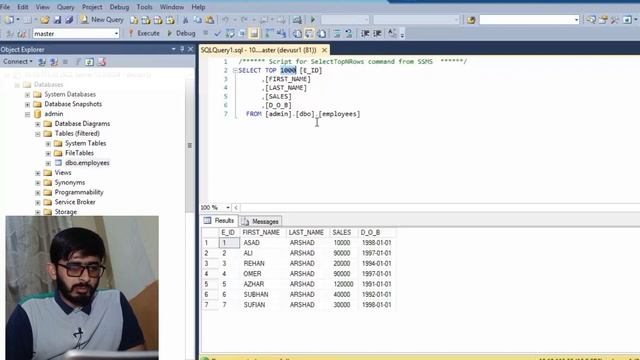This screenshot has height=360, width=640.
Task: Click the SALES column header
Action: pyautogui.click(x=342, y=232)
